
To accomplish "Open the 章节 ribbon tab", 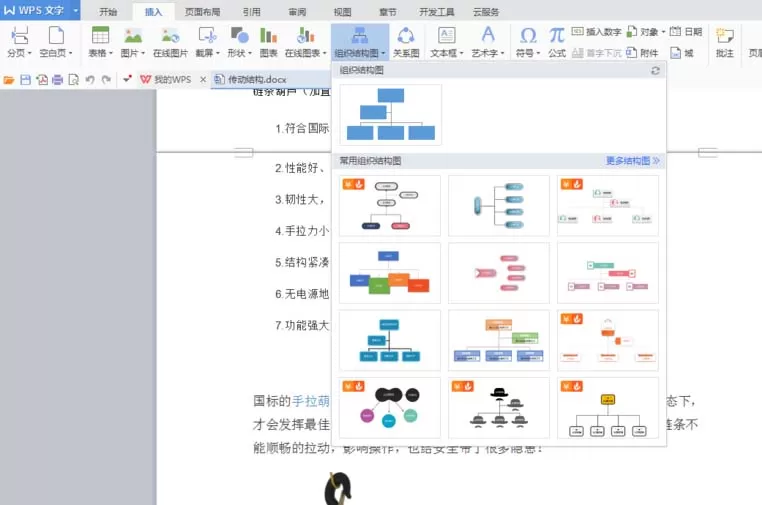I will click(x=387, y=12).
